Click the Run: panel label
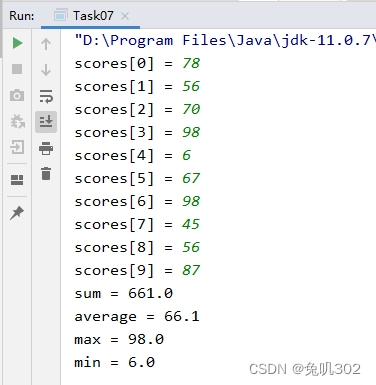 (22, 16)
